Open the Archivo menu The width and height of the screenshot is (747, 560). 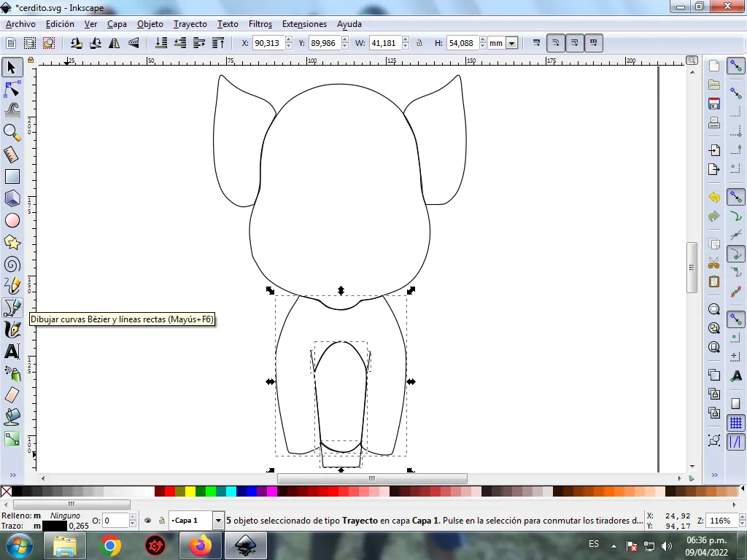point(20,24)
